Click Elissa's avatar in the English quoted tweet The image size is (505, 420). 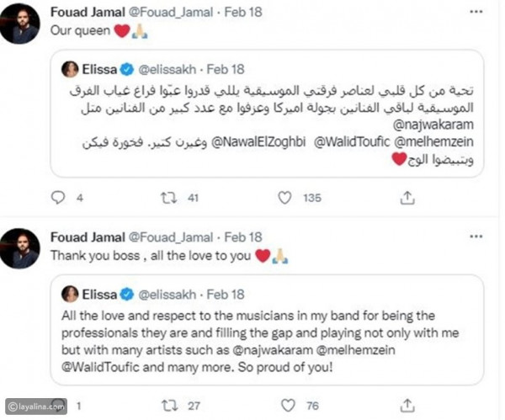pos(70,295)
